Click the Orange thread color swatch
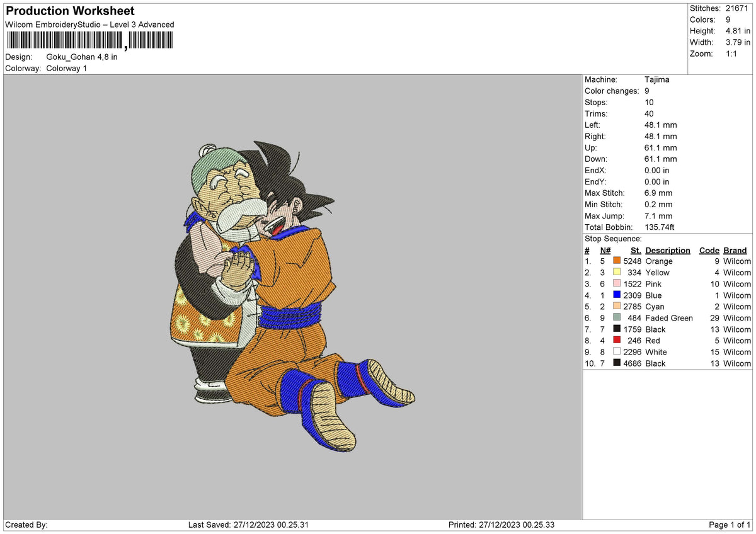This screenshot has width=756, height=534. click(x=617, y=261)
